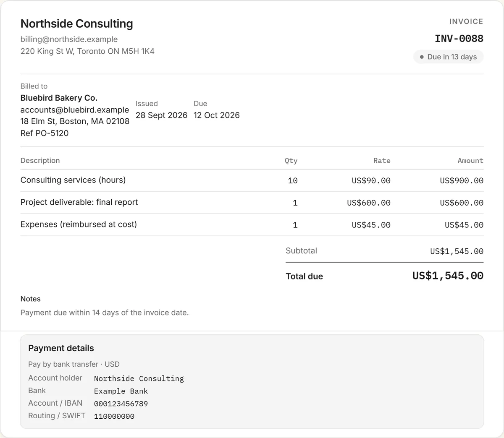
Task: Click the Due in 13 days status badge
Action: tap(448, 57)
